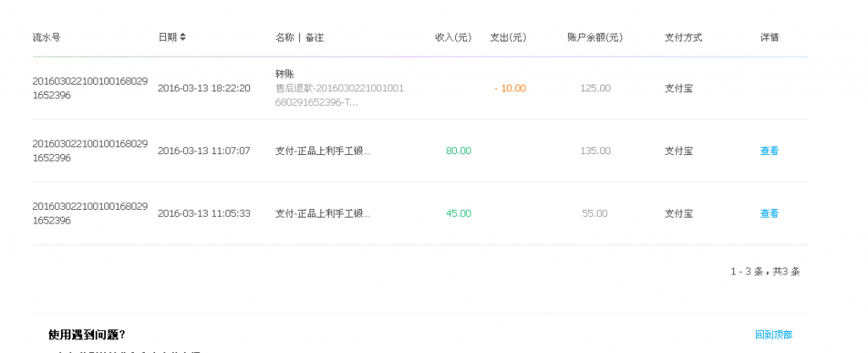Click the 详情 column header
This screenshot has height=353, width=868.
pos(770,37)
